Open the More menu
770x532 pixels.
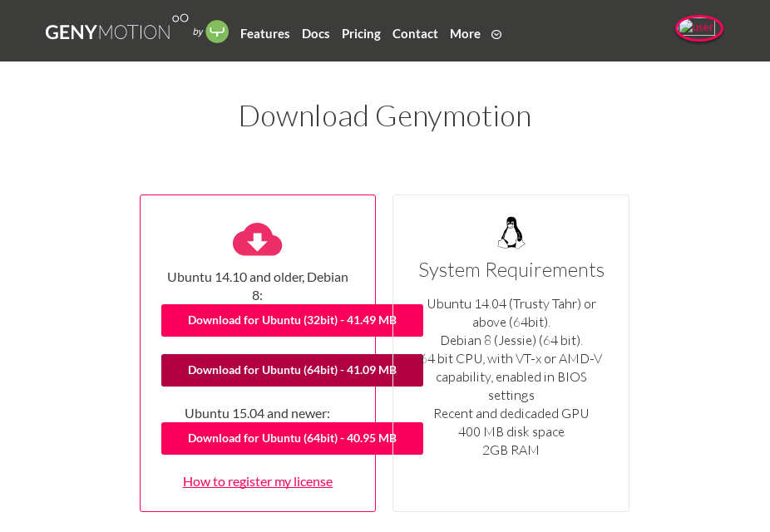(465, 34)
